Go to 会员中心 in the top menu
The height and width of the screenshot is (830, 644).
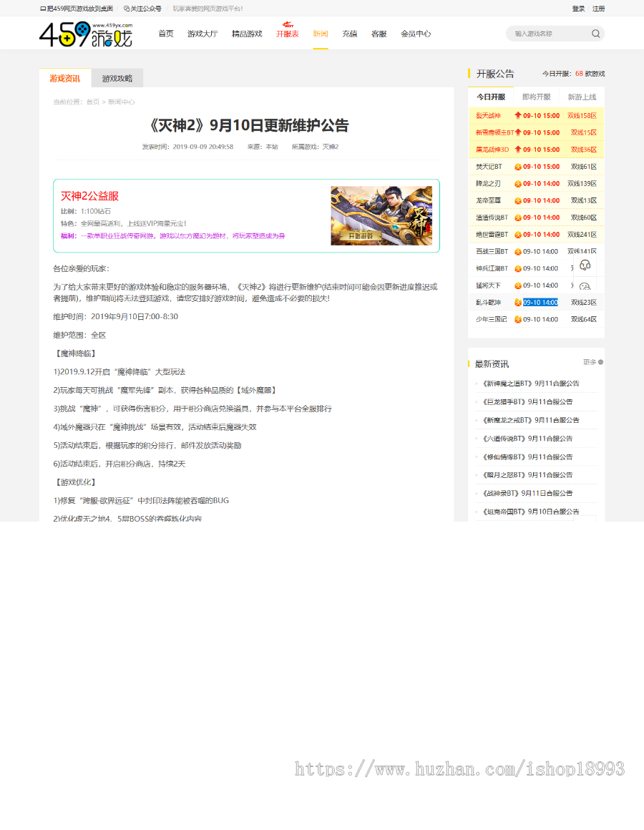click(x=416, y=34)
